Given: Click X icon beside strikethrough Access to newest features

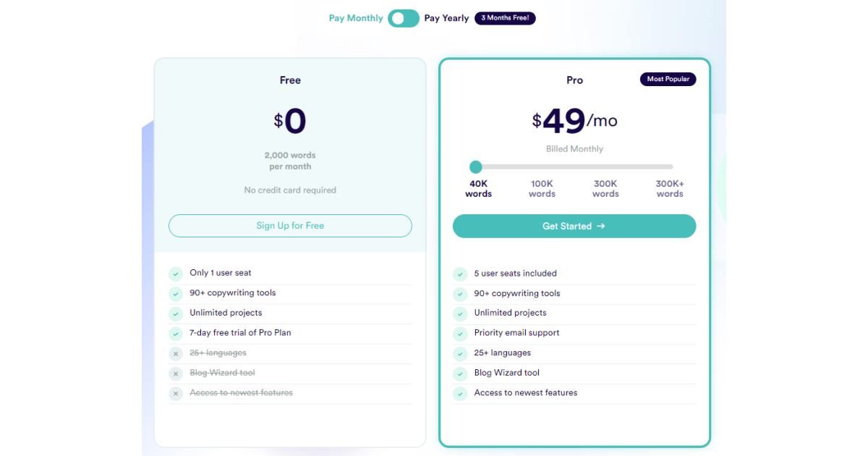Looking at the screenshot, I should (175, 394).
